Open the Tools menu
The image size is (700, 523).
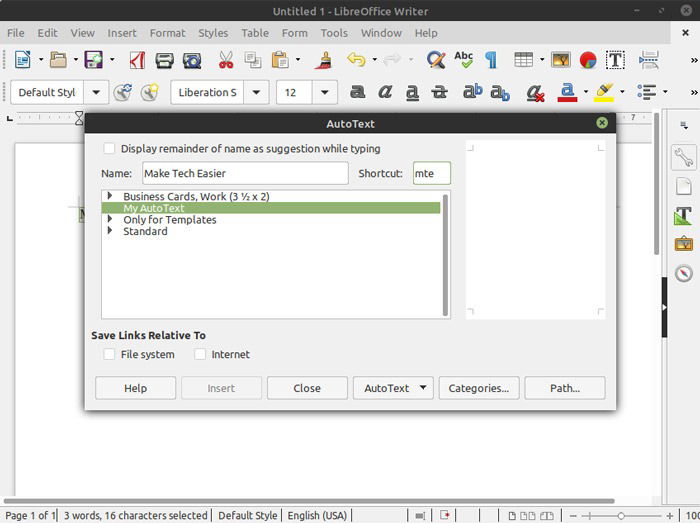334,33
